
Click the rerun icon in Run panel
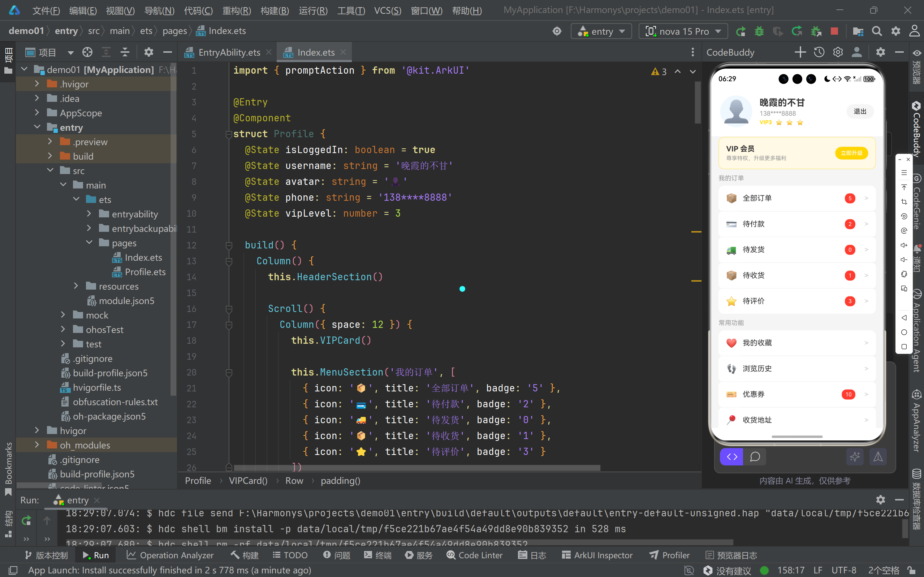tap(26, 521)
